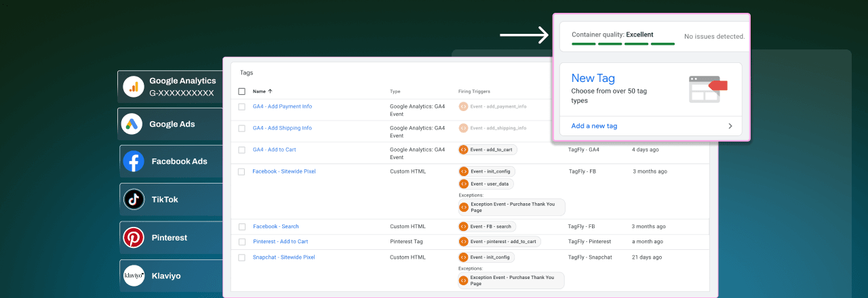Select the TagFly - Snapchat folder cell
The height and width of the screenshot is (298, 868).
pos(590,257)
